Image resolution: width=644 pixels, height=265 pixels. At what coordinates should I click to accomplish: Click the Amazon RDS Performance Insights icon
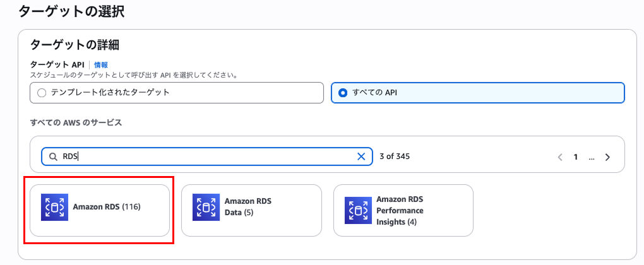pyautogui.click(x=358, y=211)
